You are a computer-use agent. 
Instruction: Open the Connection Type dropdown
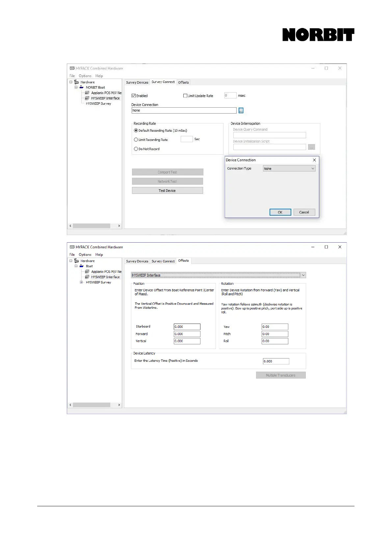click(x=289, y=169)
